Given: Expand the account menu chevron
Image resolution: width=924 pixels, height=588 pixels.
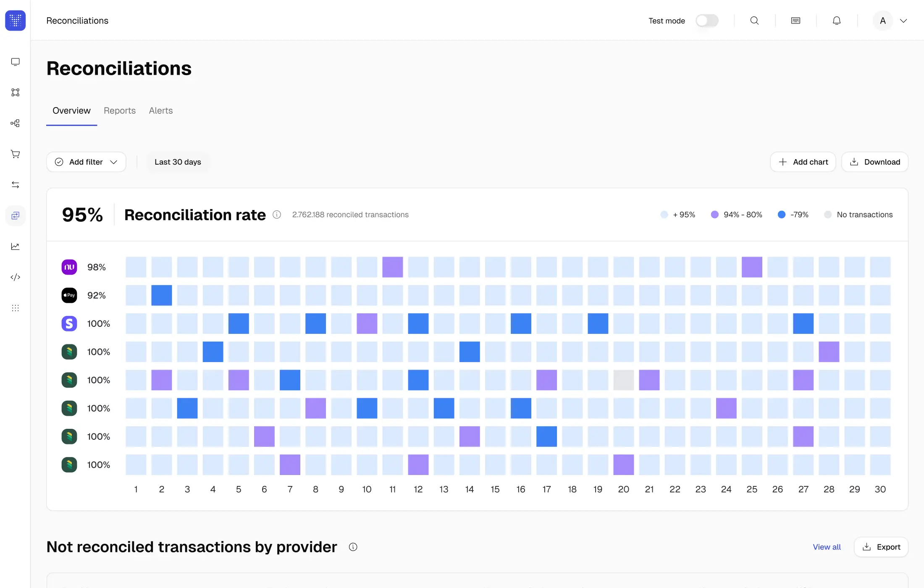Looking at the screenshot, I should click(903, 21).
